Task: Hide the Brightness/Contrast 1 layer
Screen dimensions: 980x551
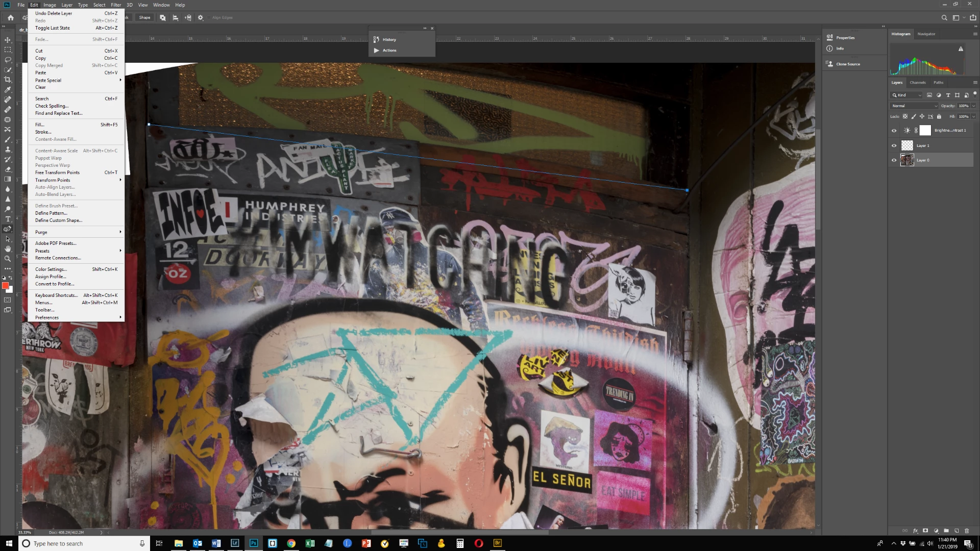Action: (894, 131)
